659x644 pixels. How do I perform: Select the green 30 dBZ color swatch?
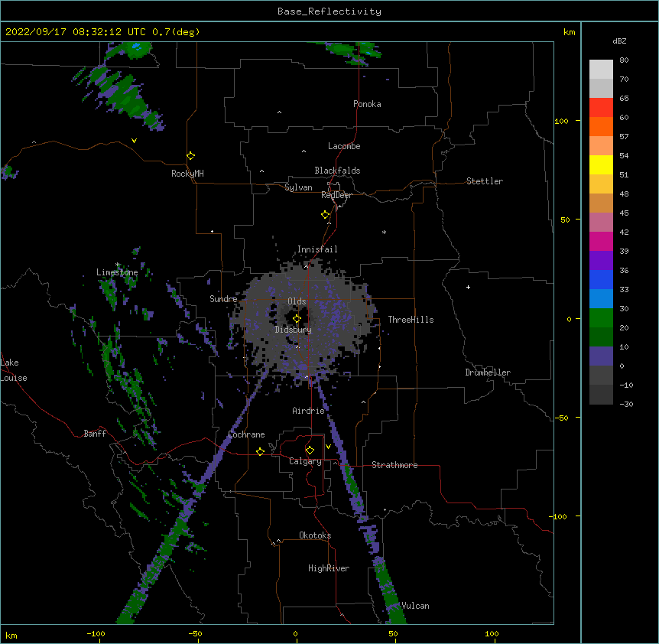601,318
